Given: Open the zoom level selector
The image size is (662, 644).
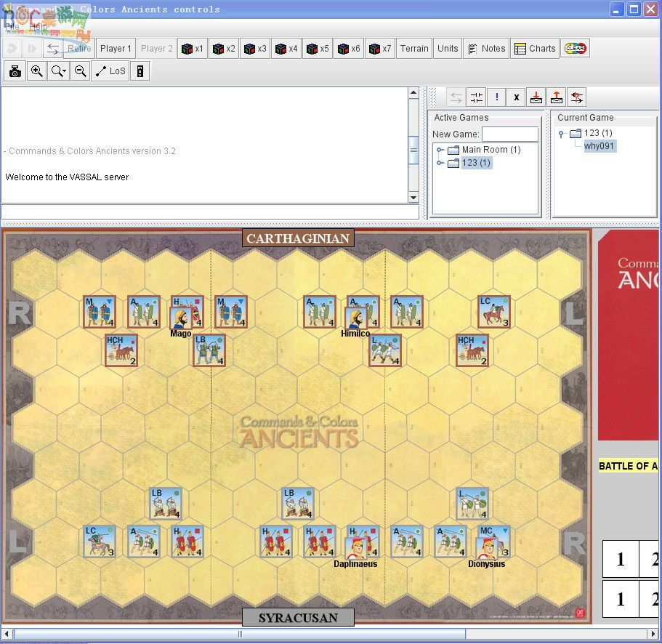Looking at the screenshot, I should click(58, 71).
